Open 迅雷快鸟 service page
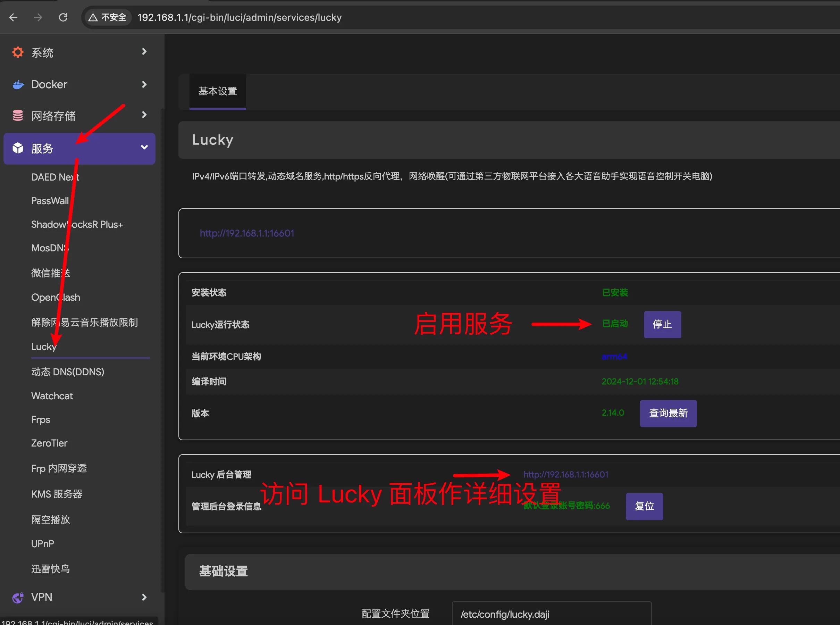This screenshot has width=840, height=625. tap(51, 569)
